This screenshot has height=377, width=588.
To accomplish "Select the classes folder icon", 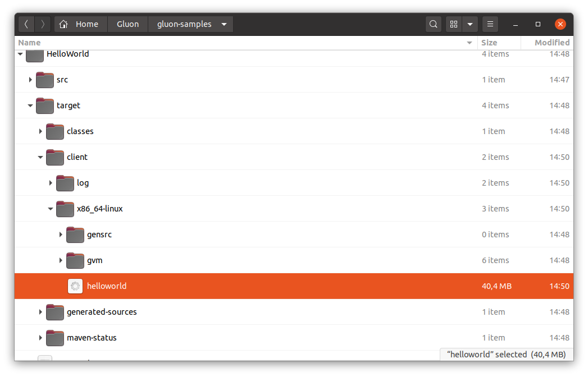I will click(55, 131).
